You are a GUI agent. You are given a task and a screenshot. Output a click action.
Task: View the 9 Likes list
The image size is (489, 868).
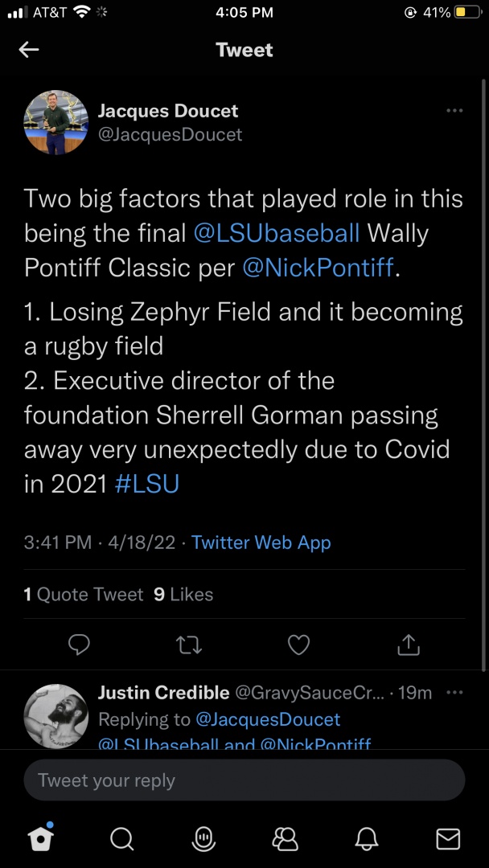183,595
